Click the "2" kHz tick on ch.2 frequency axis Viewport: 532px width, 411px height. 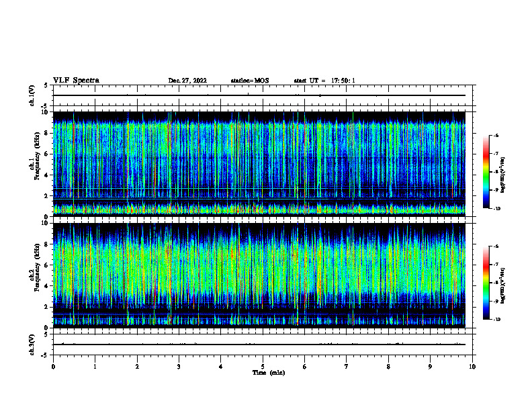[x=46, y=307]
